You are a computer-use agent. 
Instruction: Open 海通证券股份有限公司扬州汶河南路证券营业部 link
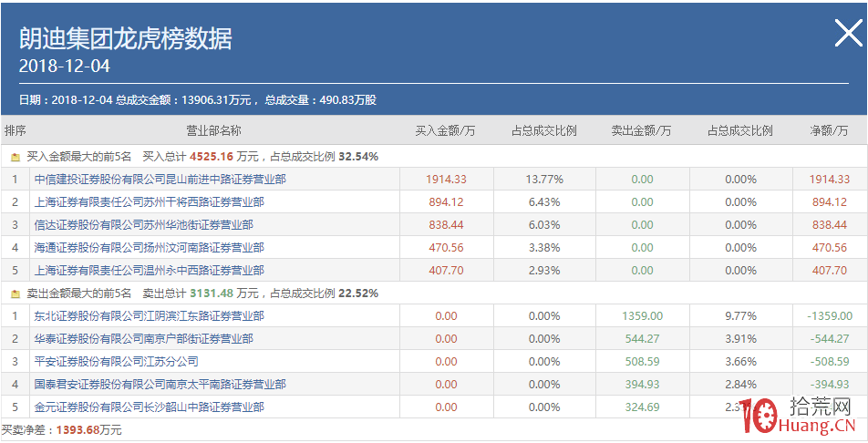click(150, 248)
